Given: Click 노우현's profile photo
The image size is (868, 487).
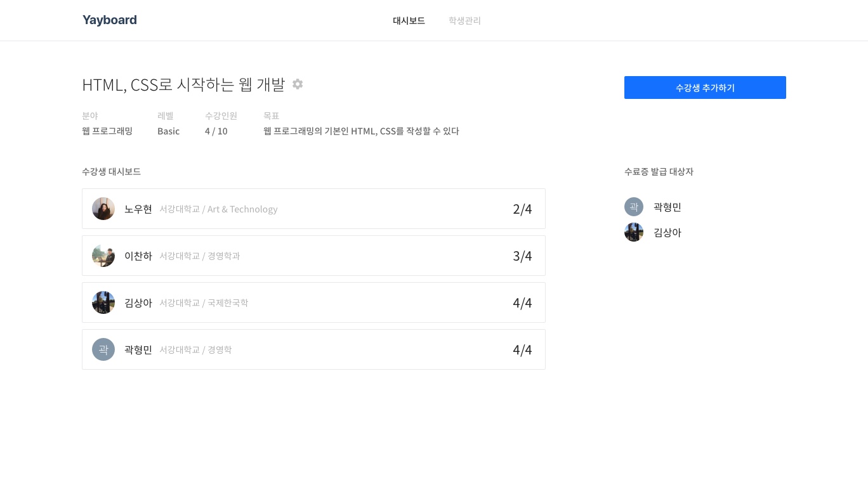Looking at the screenshot, I should tap(103, 209).
